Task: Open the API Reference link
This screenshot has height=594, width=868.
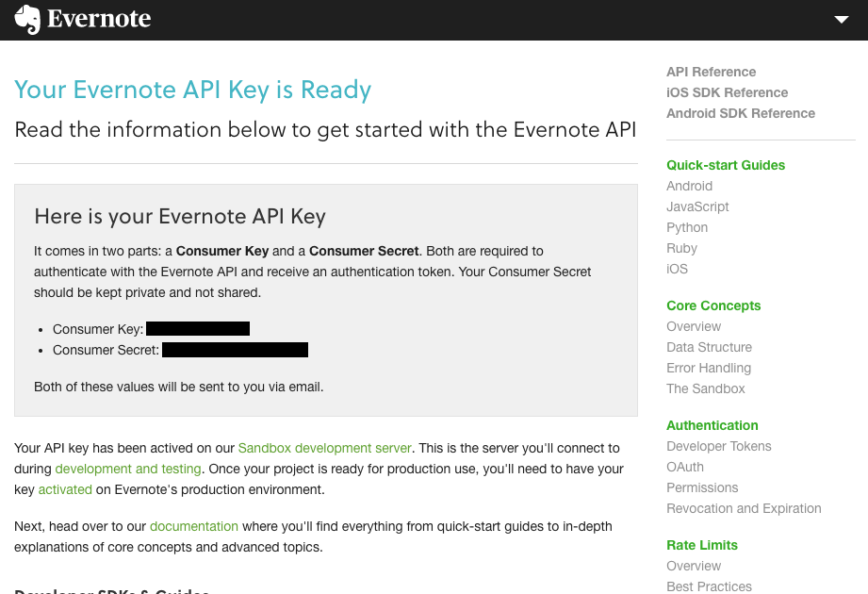Action: (711, 72)
